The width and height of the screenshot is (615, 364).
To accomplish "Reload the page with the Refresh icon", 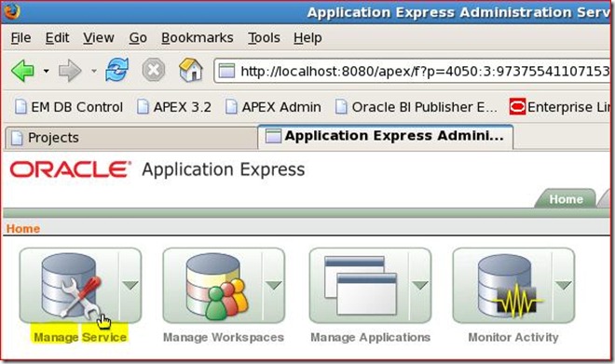I will coord(116,70).
